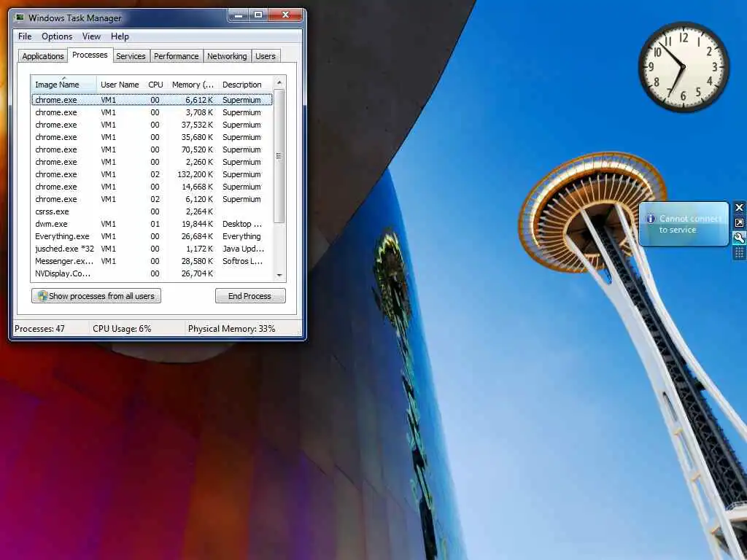This screenshot has height=560, width=747.
Task: Click the Softros L... description cell
Action: coord(242,261)
